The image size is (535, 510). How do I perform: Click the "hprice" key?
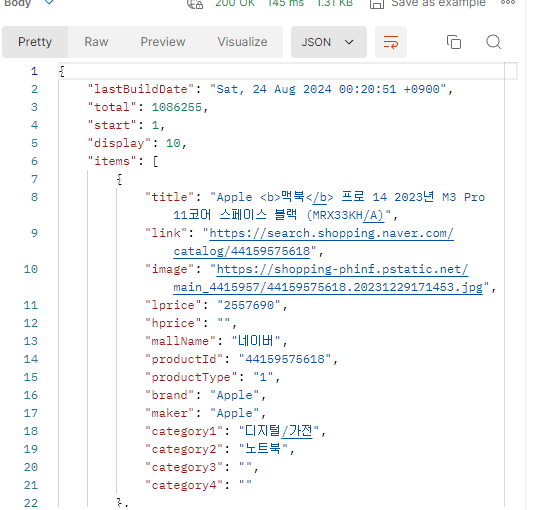pos(173,323)
